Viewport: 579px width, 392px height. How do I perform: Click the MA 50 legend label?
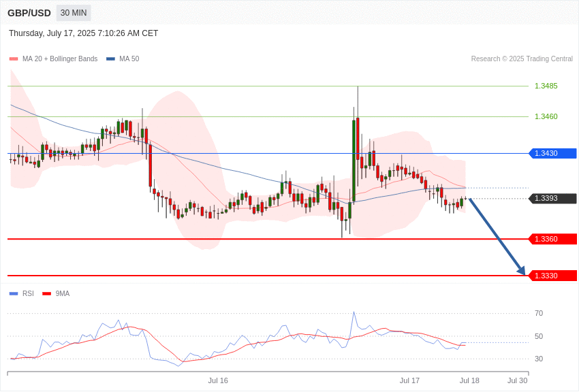click(x=129, y=59)
